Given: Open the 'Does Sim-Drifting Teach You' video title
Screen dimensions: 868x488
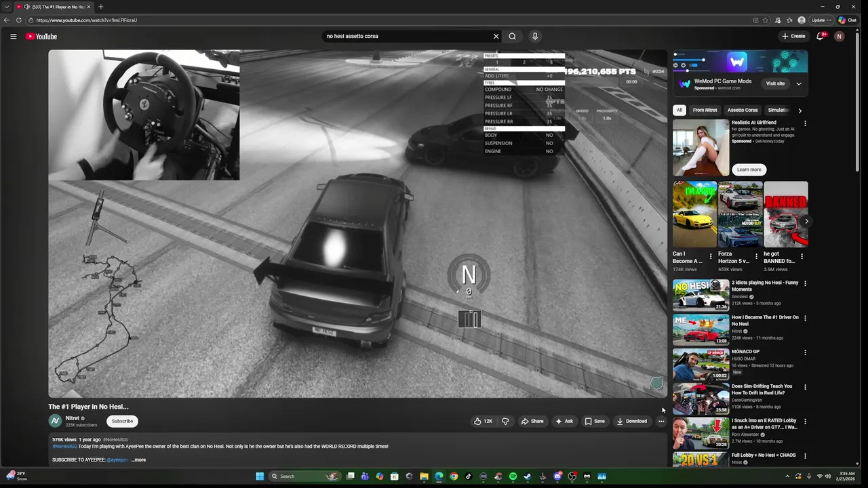Looking at the screenshot, I should tap(762, 390).
